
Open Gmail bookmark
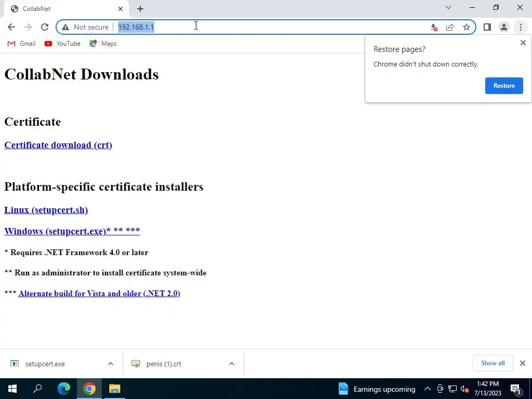tap(21, 44)
